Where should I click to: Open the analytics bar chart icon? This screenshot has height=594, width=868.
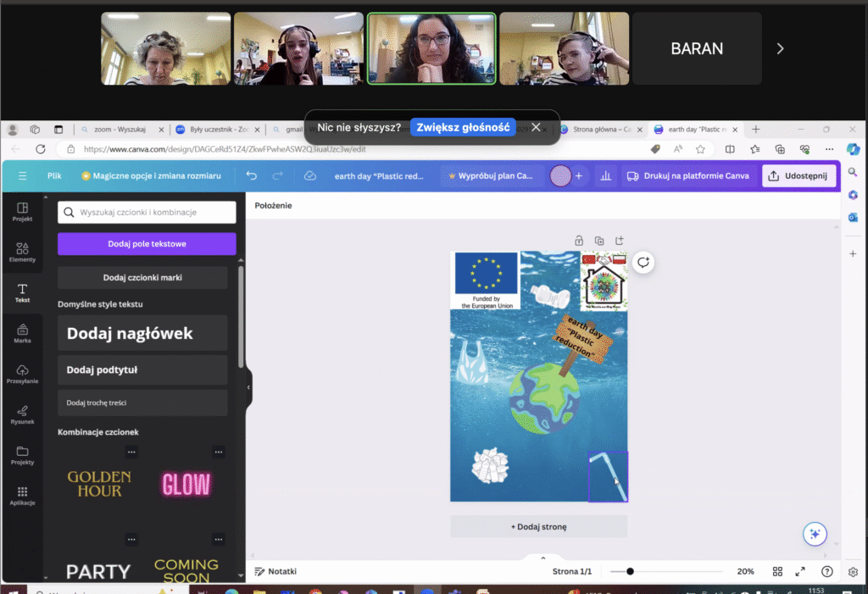[605, 175]
